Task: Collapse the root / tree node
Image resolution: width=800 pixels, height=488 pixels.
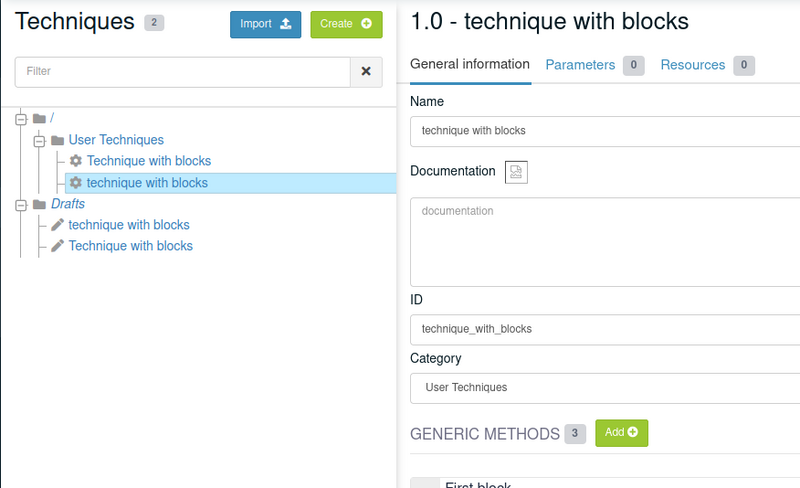Action: point(21,119)
